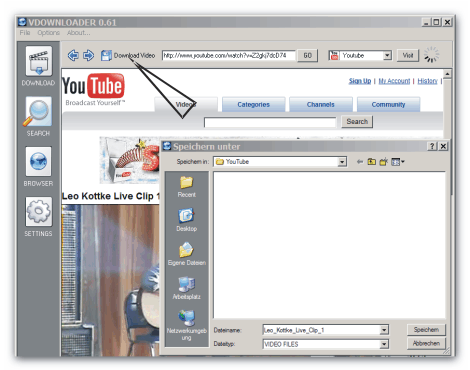
Task: Expand the Speichern in folder dropdown
Action: pyautogui.click(x=342, y=162)
